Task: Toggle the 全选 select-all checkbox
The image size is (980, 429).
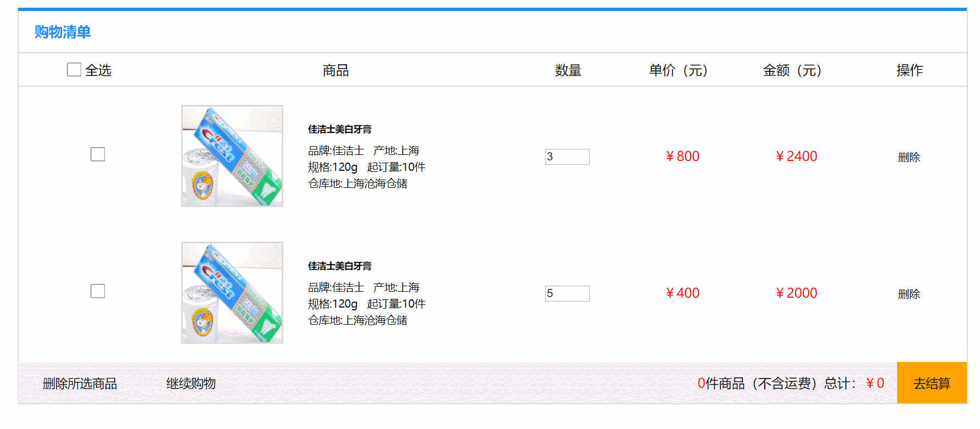Action: pyautogui.click(x=74, y=68)
